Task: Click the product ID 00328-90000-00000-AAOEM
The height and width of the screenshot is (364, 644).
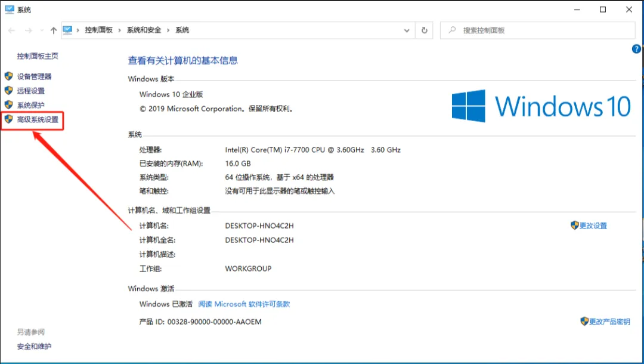Action: (215, 322)
